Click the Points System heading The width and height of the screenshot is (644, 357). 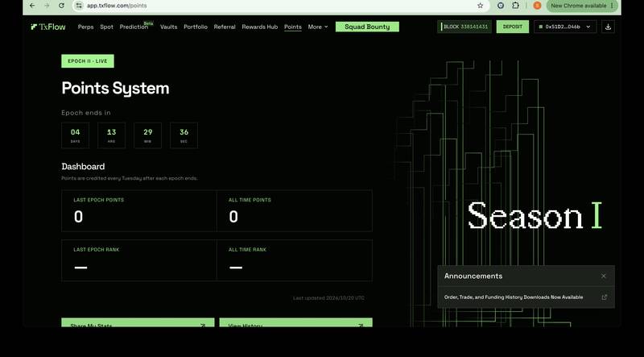pyautogui.click(x=115, y=89)
